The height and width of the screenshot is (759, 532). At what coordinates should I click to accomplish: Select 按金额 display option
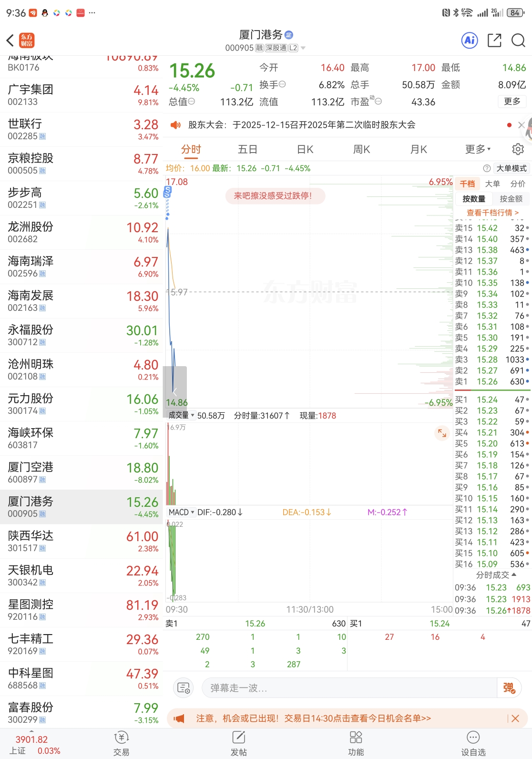click(511, 199)
